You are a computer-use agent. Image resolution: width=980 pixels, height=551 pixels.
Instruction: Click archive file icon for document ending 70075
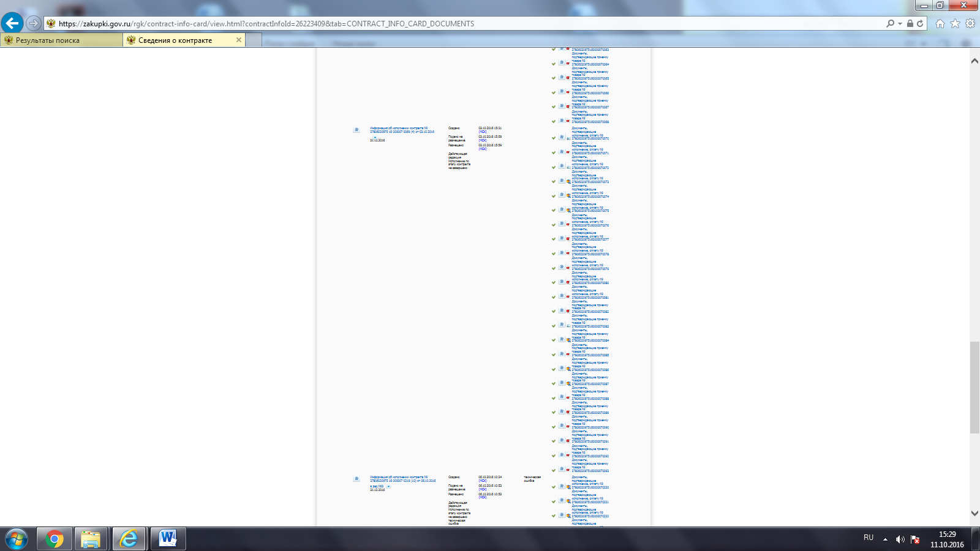tap(568, 209)
